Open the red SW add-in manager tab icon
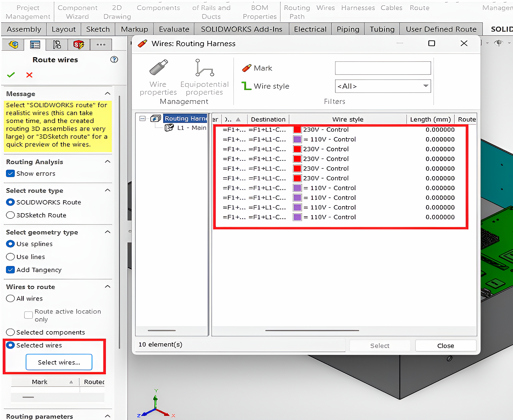The image size is (513, 420). pos(79,44)
